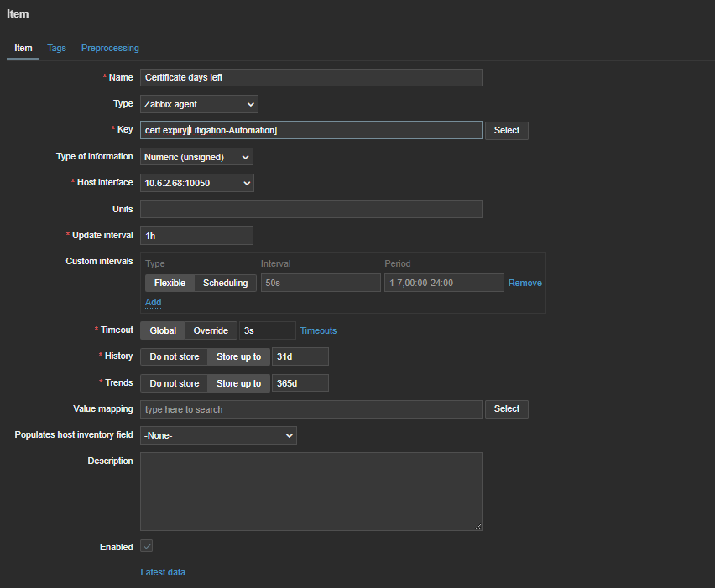Choose Scheduling custom interval type
715x588 pixels.
225,284
